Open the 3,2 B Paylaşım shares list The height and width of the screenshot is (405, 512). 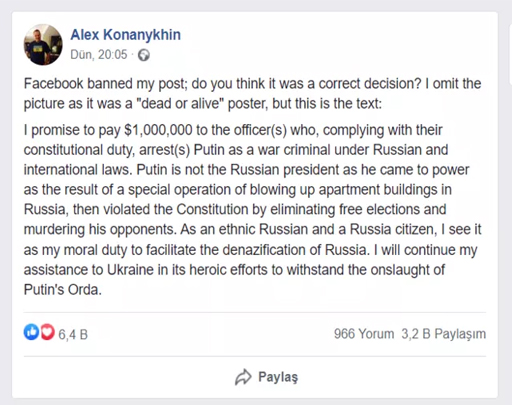444,334
